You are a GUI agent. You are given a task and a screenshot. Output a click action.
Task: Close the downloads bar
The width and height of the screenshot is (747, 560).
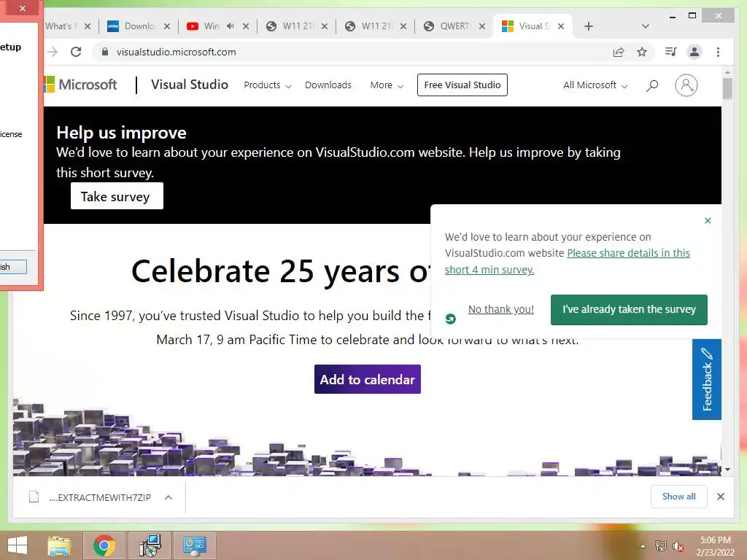click(x=720, y=497)
